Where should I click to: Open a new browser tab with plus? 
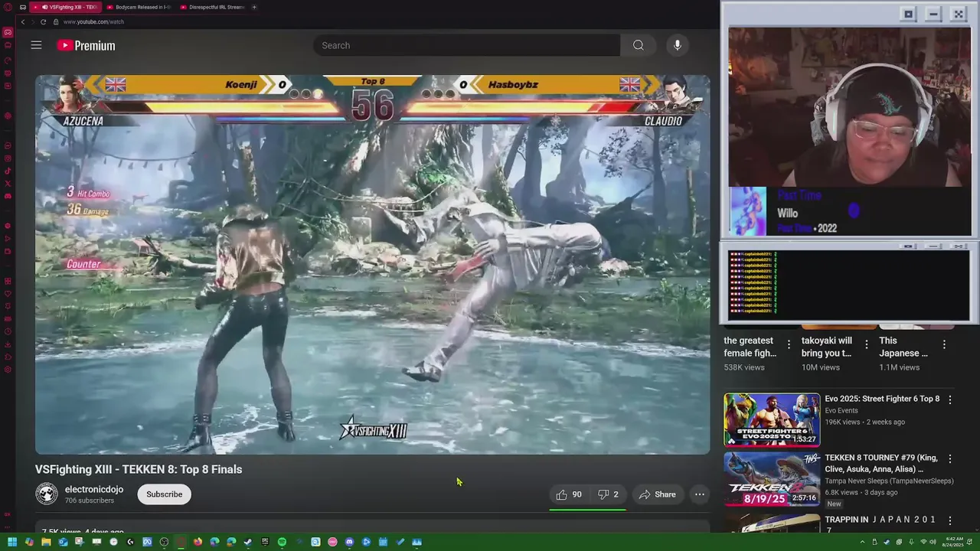pyautogui.click(x=254, y=7)
